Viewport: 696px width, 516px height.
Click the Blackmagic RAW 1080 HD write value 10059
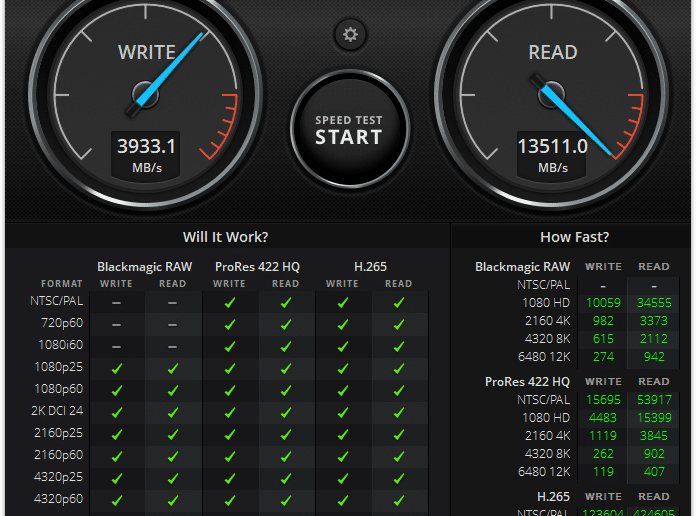click(x=603, y=303)
